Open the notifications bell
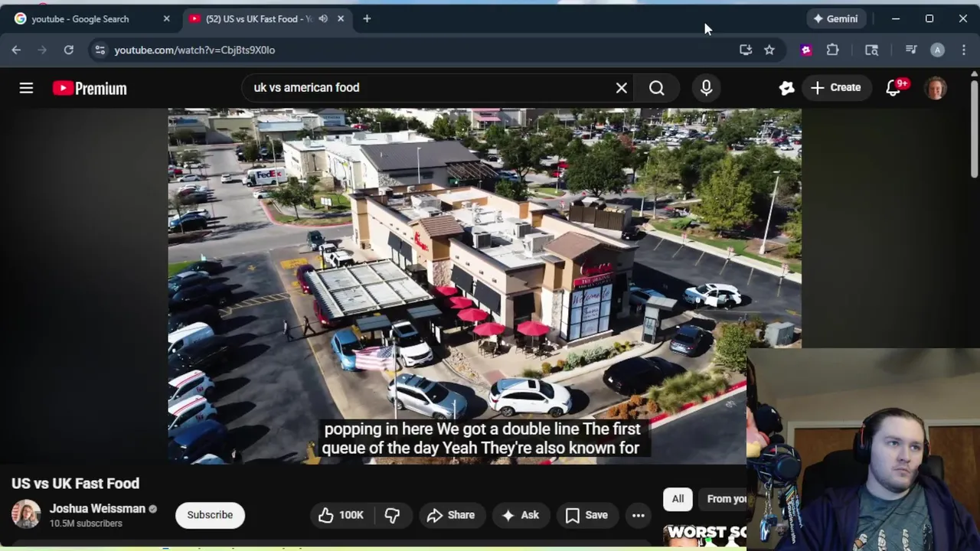 893,88
